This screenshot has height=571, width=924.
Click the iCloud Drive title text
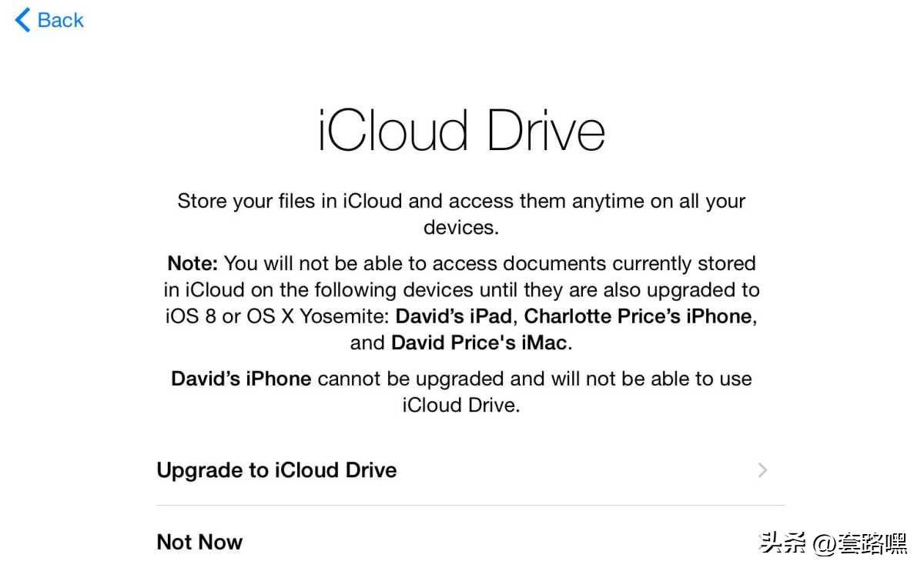tap(460, 131)
